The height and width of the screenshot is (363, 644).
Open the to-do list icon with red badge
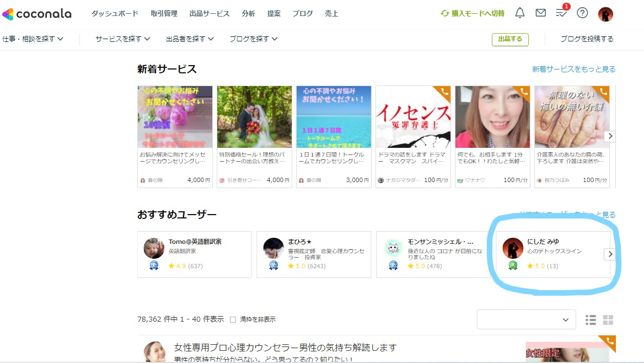coord(562,12)
